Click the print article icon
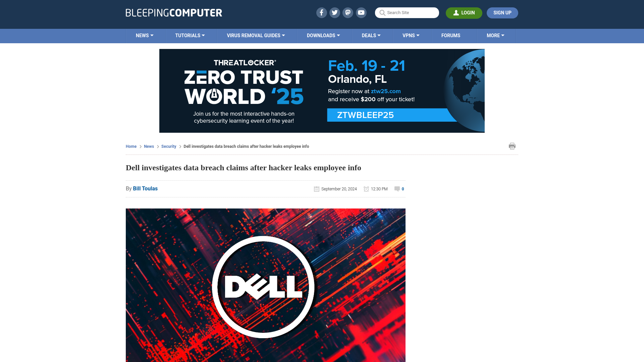Viewport: 644px width, 362px height. 512,146
